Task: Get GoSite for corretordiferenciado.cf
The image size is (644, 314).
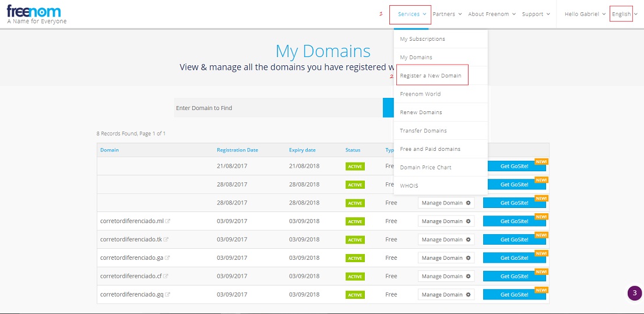Action: (514, 276)
